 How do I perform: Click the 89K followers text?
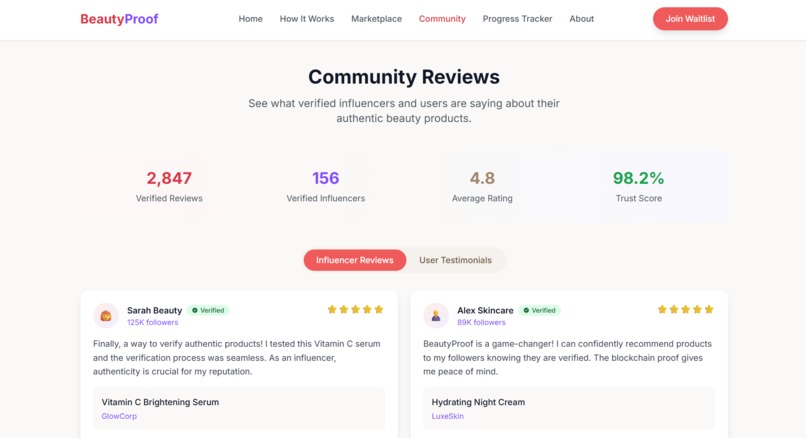(x=481, y=322)
